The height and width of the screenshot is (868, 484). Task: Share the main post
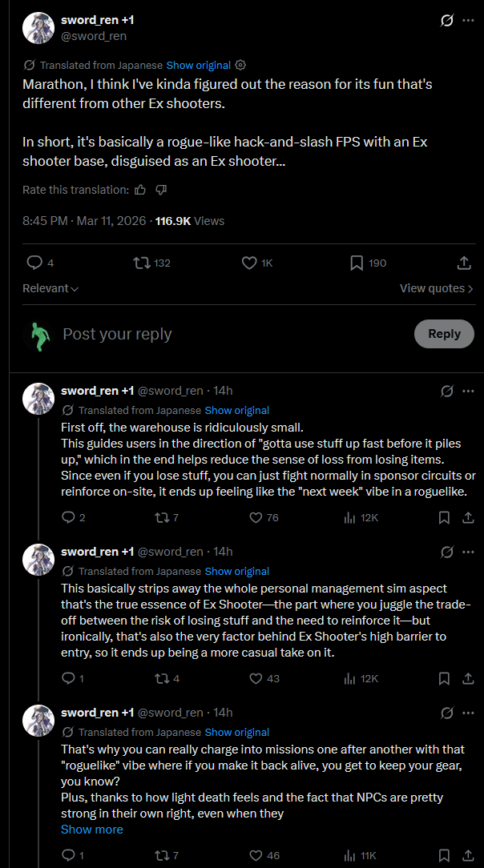(x=463, y=263)
